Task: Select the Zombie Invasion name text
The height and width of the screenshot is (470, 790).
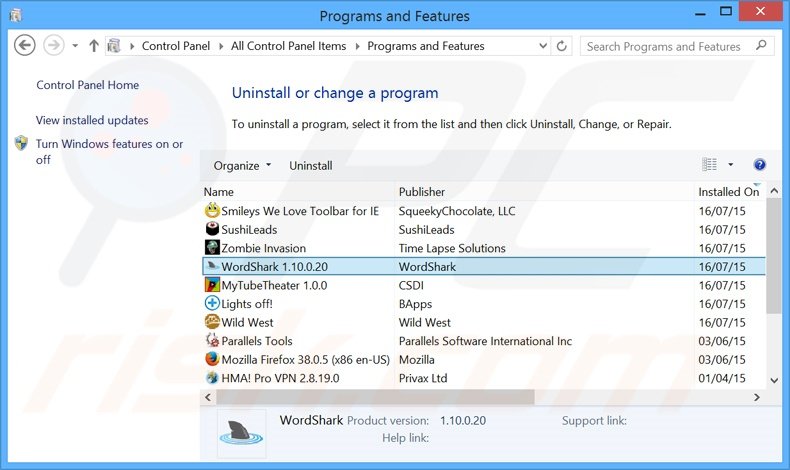Action: click(x=264, y=248)
